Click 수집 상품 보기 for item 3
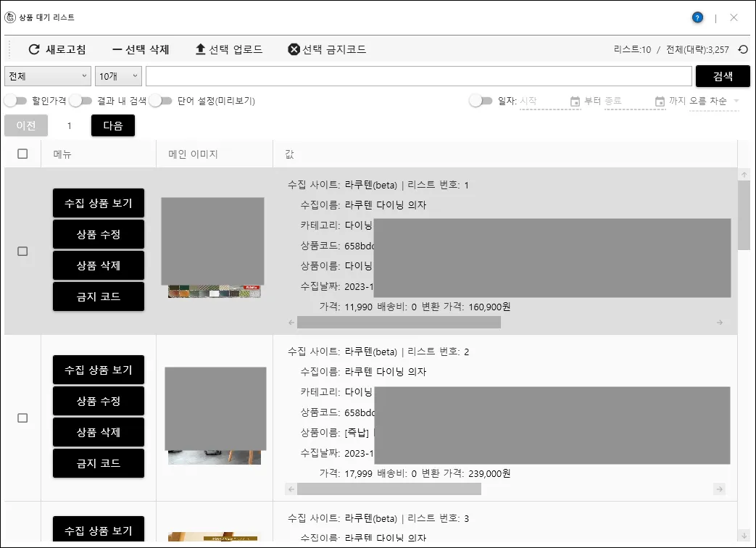Viewport: 756px width, 548px height. [99, 529]
